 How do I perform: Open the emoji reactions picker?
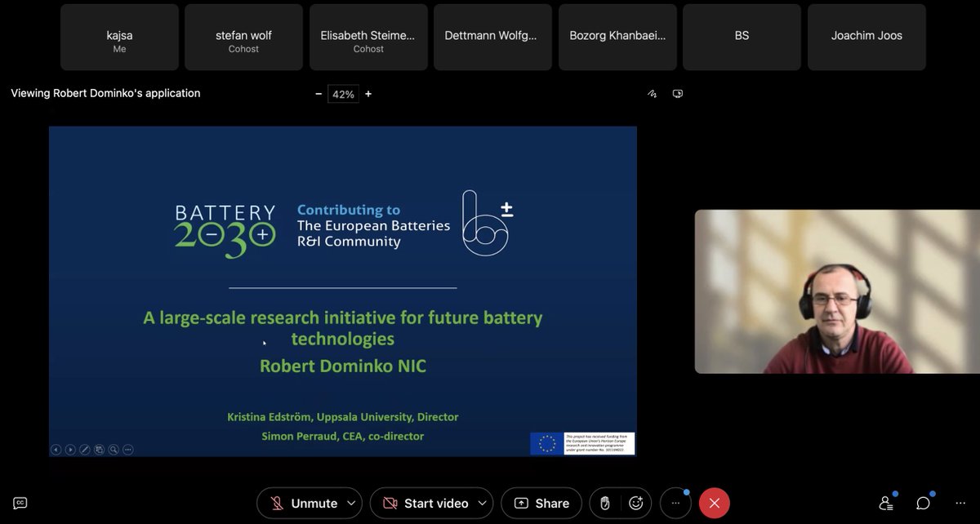636,504
